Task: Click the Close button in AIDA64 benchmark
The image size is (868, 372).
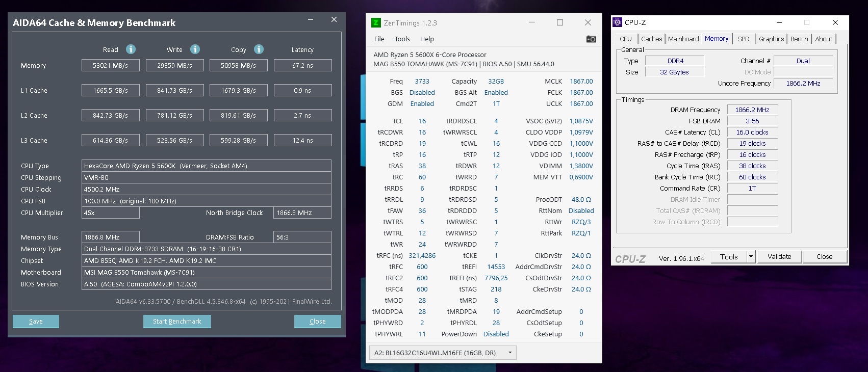Action: coord(317,322)
